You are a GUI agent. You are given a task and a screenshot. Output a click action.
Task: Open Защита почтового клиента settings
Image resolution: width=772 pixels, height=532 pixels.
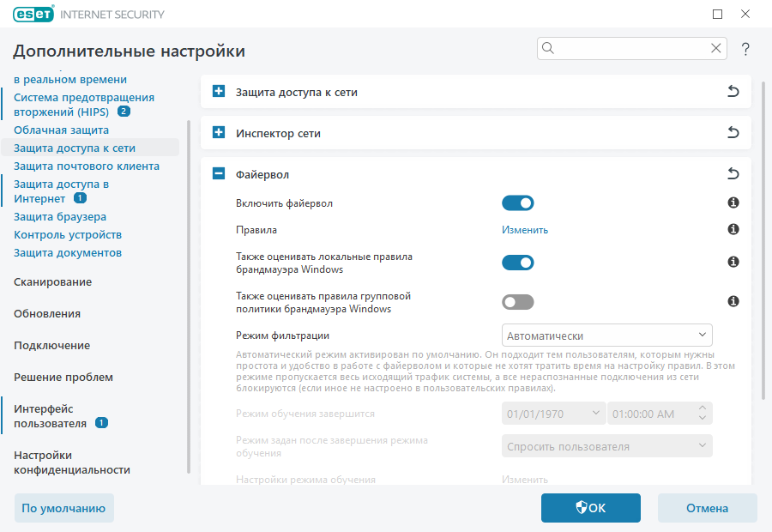87,166
